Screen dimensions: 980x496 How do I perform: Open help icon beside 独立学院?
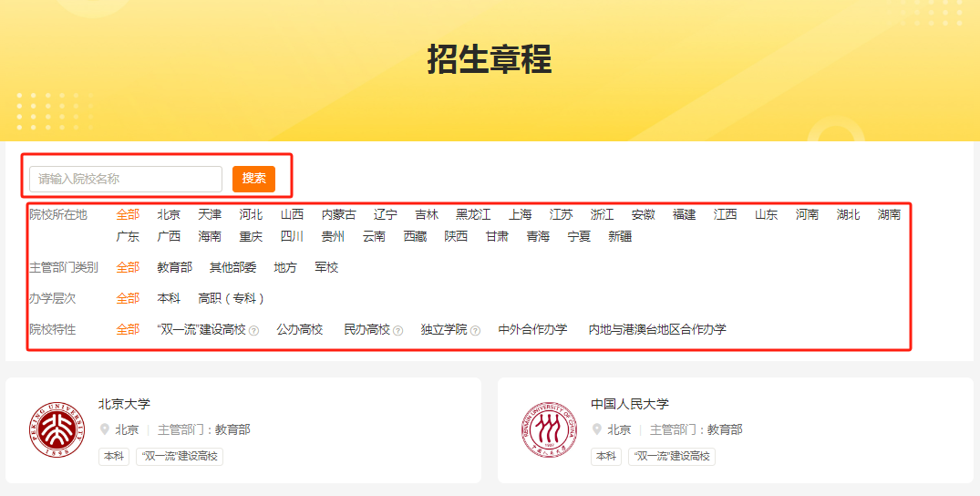pyautogui.click(x=476, y=331)
